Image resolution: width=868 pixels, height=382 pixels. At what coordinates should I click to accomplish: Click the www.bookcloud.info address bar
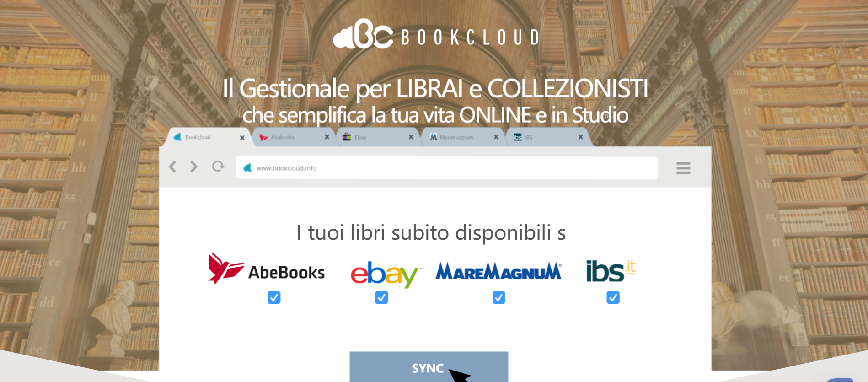[x=446, y=168]
